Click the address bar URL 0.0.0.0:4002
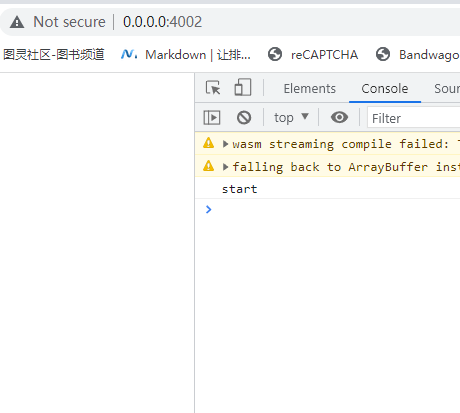Screen dimensions: 460x413 pyautogui.click(x=162, y=22)
